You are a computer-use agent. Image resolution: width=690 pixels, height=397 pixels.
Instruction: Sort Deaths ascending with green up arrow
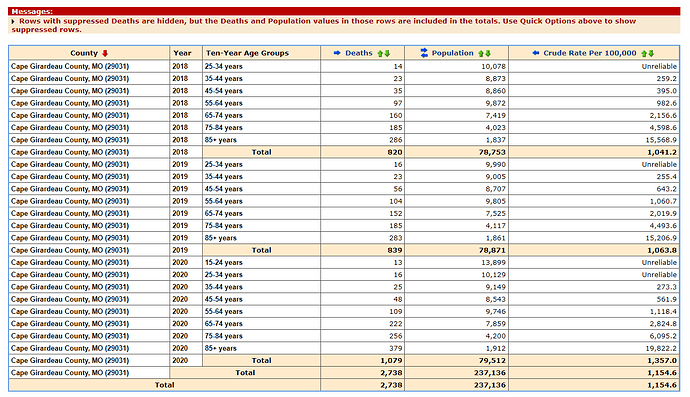380,54
